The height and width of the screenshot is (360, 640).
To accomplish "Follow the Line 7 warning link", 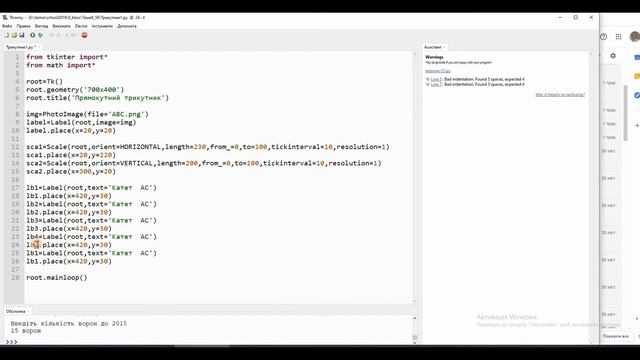I will (436, 84).
